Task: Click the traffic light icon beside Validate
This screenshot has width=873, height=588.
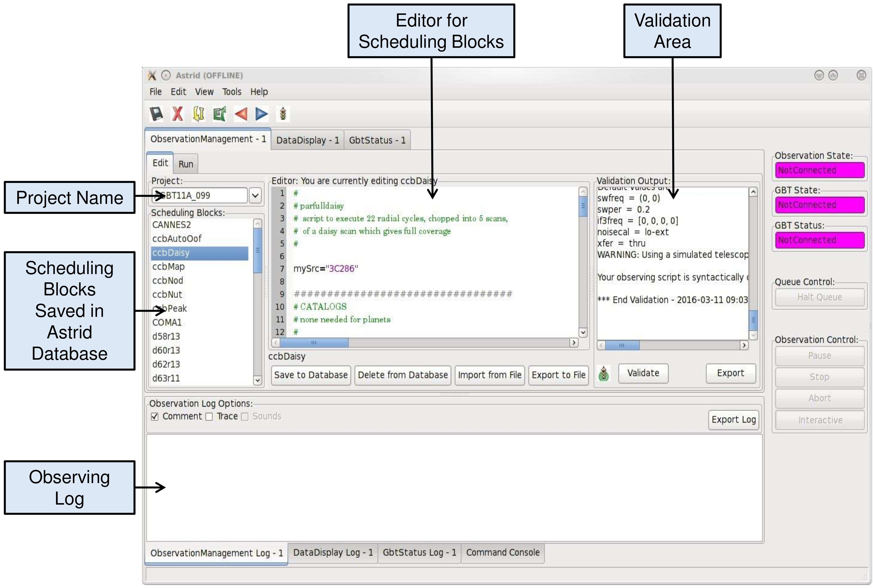Action: click(604, 373)
